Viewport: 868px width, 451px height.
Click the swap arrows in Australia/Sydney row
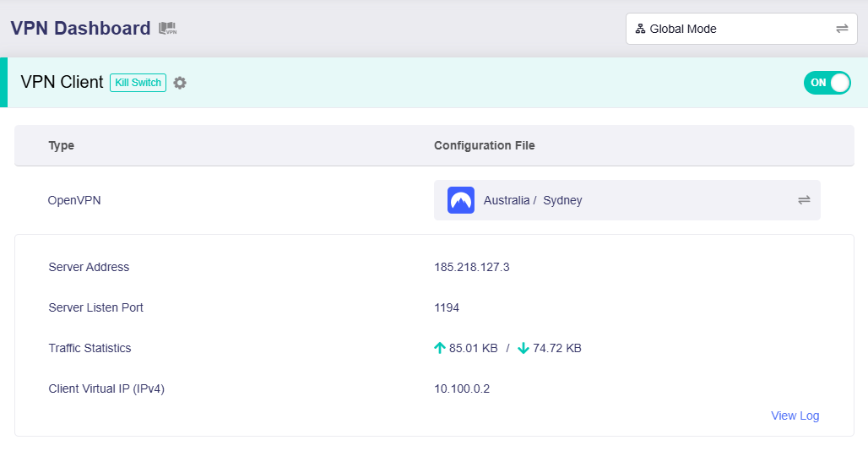(804, 200)
